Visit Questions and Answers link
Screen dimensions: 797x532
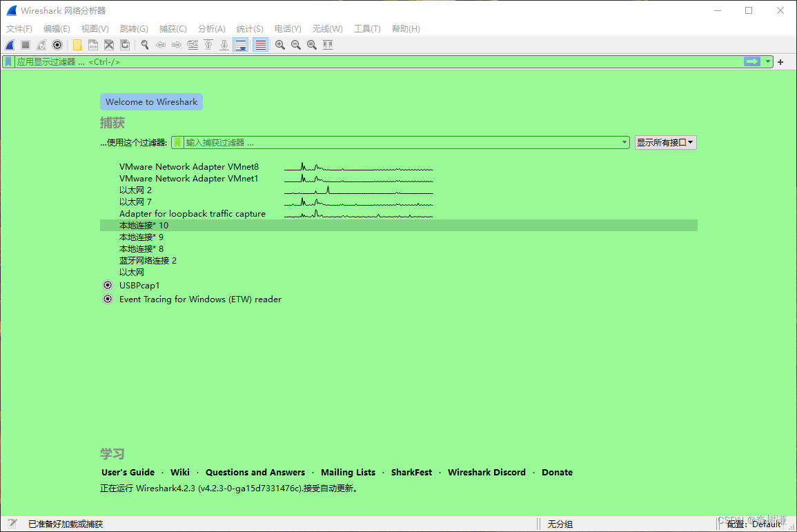pos(255,472)
